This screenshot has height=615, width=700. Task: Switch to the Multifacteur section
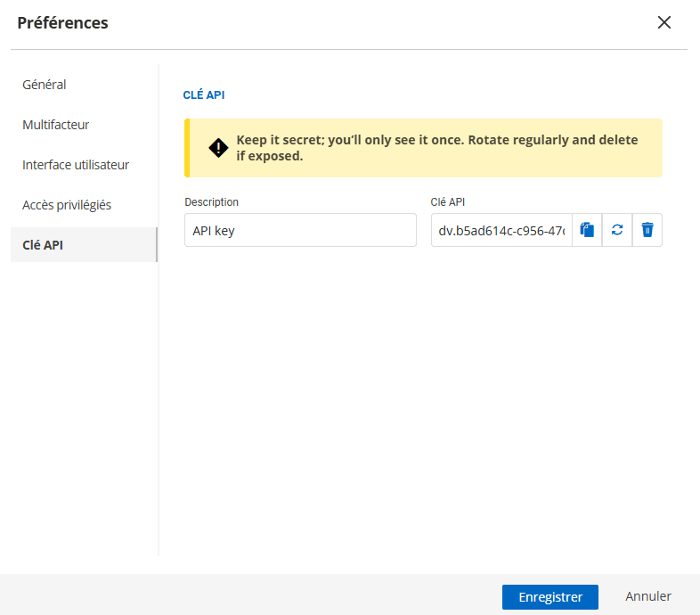click(55, 125)
